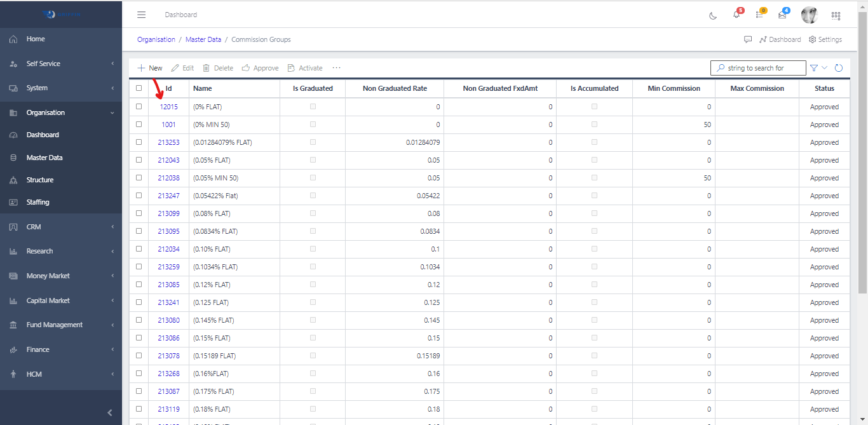The width and height of the screenshot is (868, 425).
Task: Toggle dark mode moon icon
Action: point(713,15)
